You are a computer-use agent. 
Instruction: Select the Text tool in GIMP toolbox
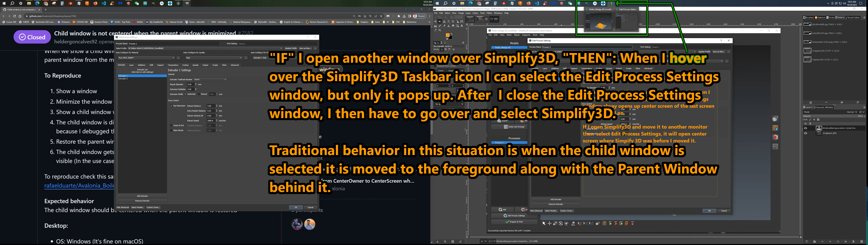[462, 26]
